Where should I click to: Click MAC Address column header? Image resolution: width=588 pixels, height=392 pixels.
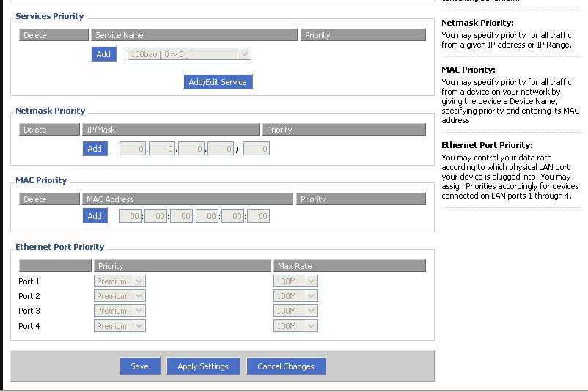click(188, 199)
